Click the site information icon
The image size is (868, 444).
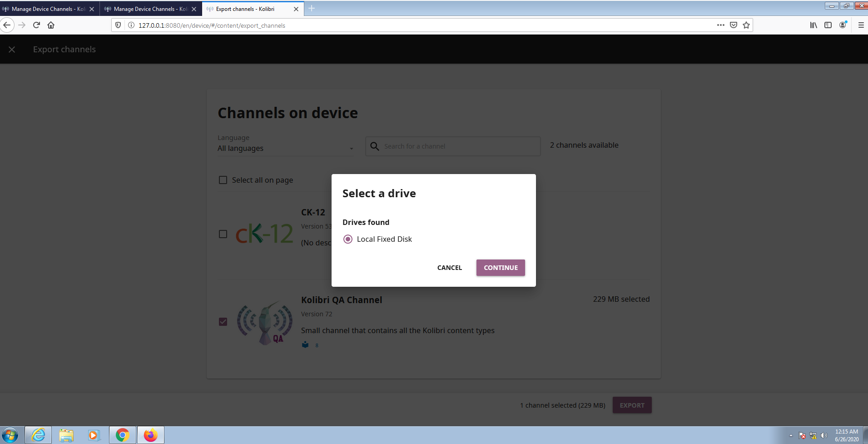pos(131,25)
